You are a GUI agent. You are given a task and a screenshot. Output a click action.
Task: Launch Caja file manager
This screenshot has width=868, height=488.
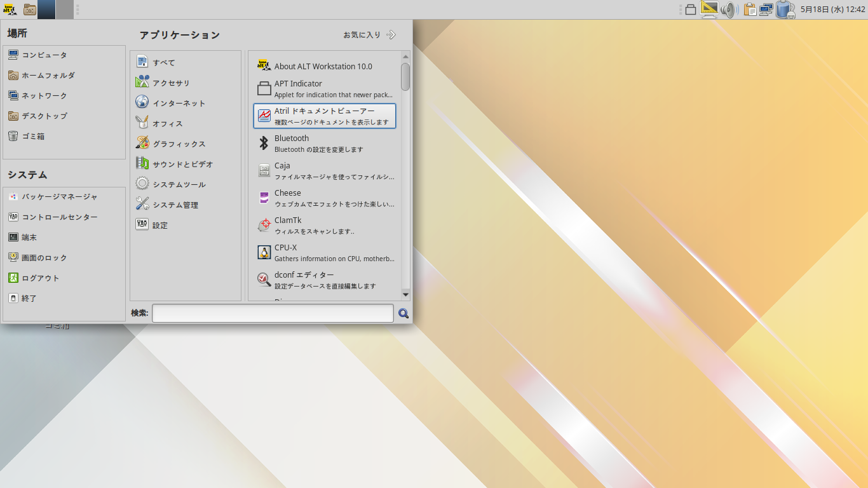325,171
